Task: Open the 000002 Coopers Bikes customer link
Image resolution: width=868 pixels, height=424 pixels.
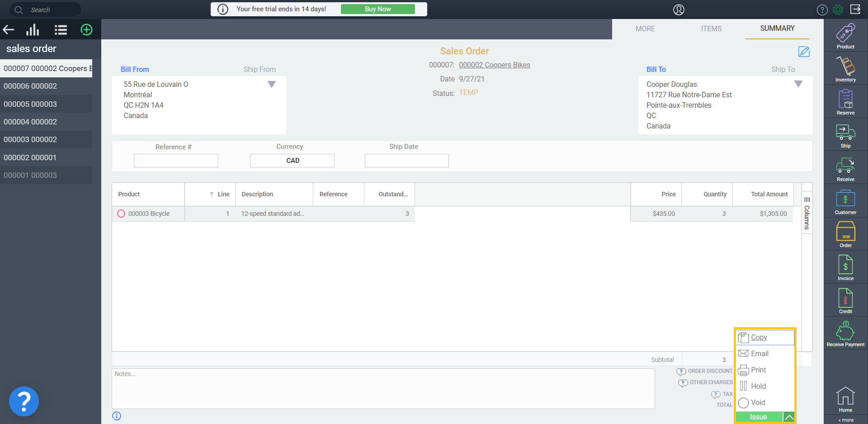Action: click(495, 65)
